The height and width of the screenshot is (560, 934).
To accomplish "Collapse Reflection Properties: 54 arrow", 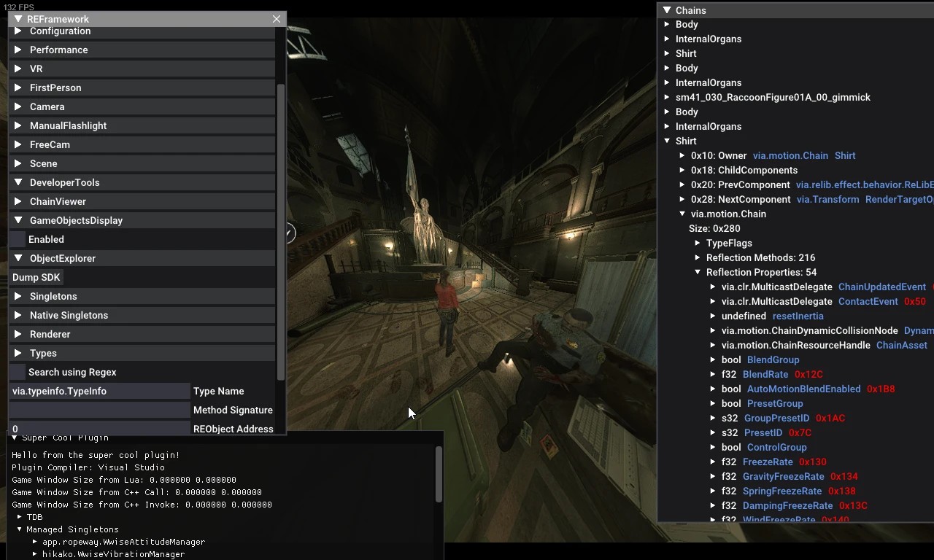I will pos(698,272).
